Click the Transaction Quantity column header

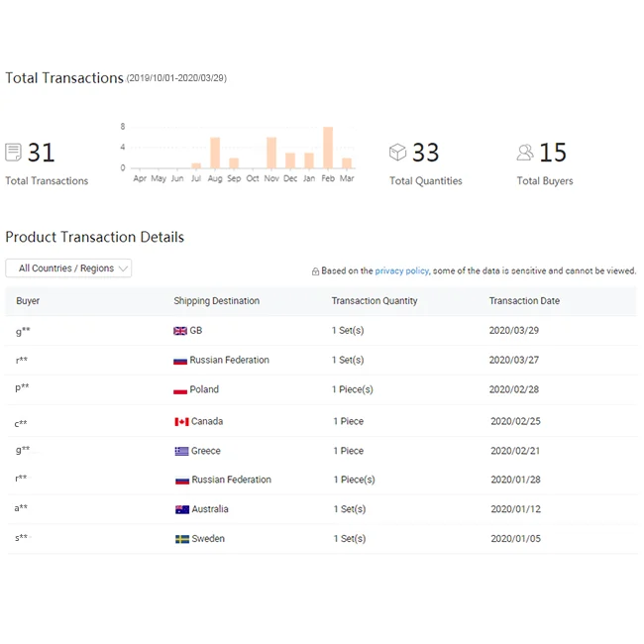pyautogui.click(x=375, y=300)
